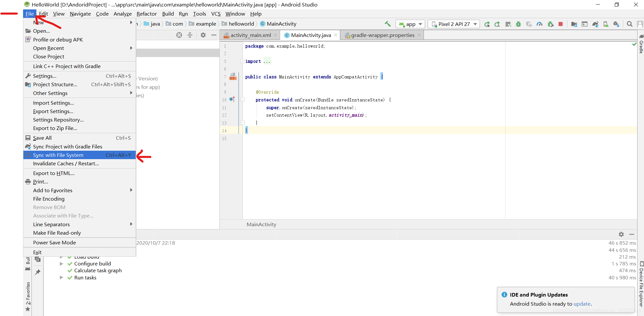Click the override gutter icon on line 10

coord(232,99)
